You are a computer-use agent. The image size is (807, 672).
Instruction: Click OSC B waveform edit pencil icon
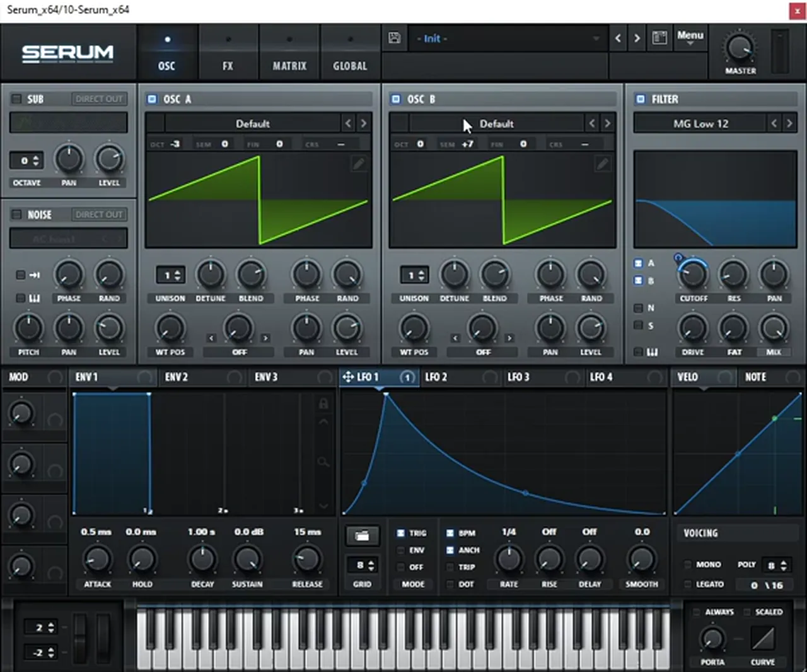(x=602, y=164)
